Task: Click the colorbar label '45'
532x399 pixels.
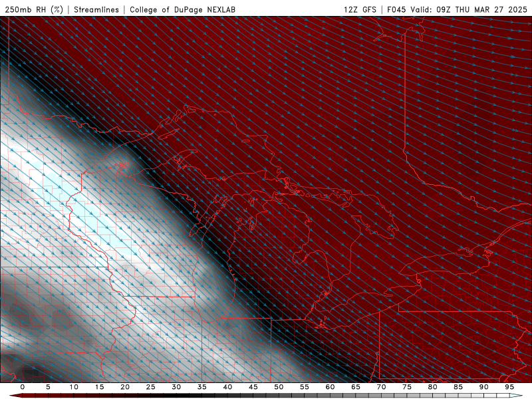Action: (253, 387)
